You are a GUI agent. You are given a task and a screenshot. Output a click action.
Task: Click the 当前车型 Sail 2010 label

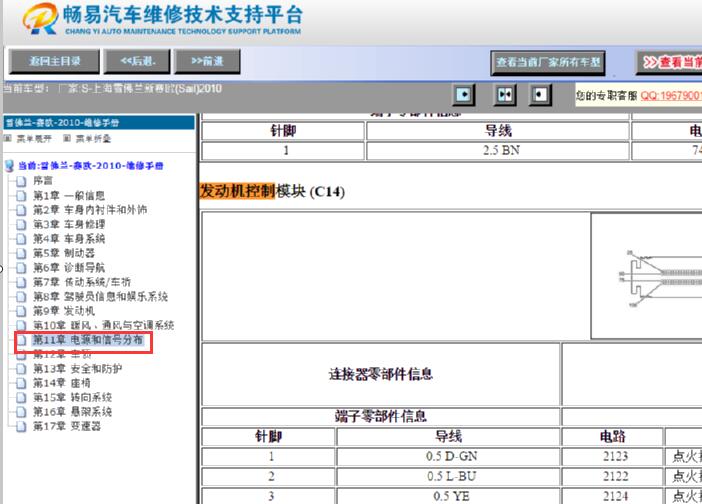point(113,89)
